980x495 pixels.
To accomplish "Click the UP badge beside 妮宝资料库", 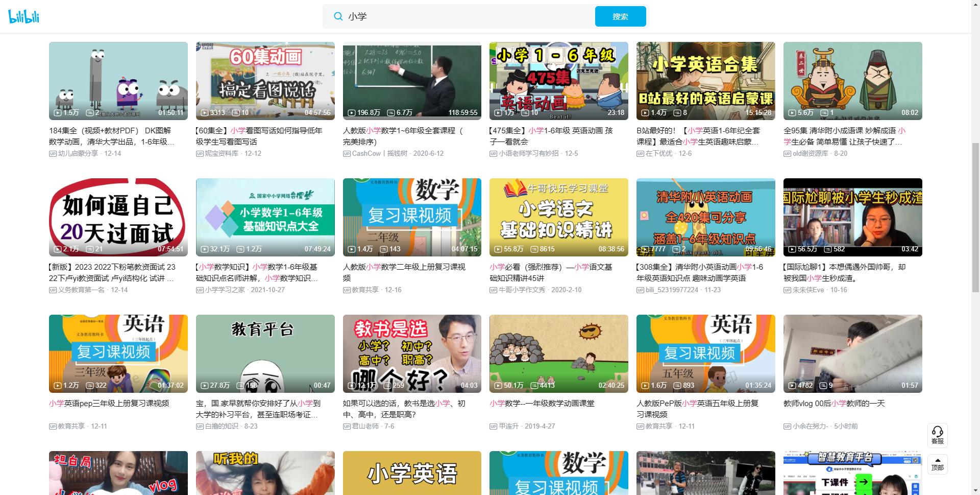I will pos(199,153).
